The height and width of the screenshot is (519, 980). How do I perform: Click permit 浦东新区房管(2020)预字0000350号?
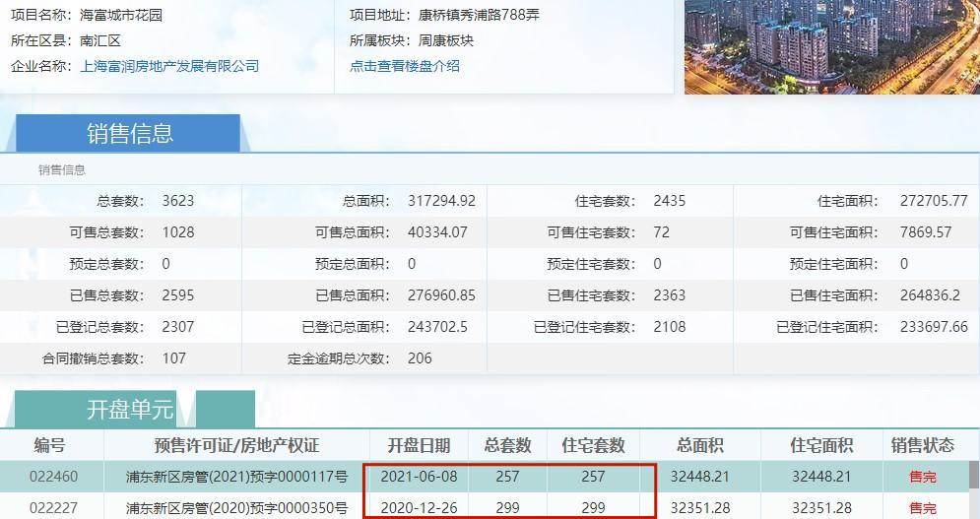237,508
